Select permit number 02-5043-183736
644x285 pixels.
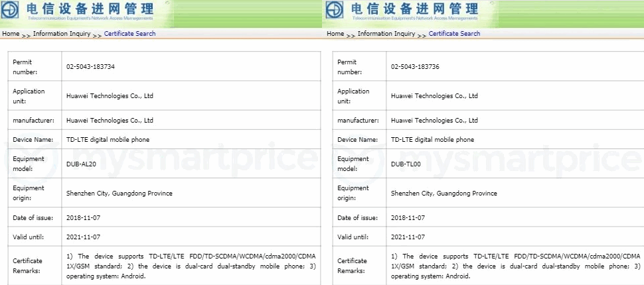click(x=415, y=66)
